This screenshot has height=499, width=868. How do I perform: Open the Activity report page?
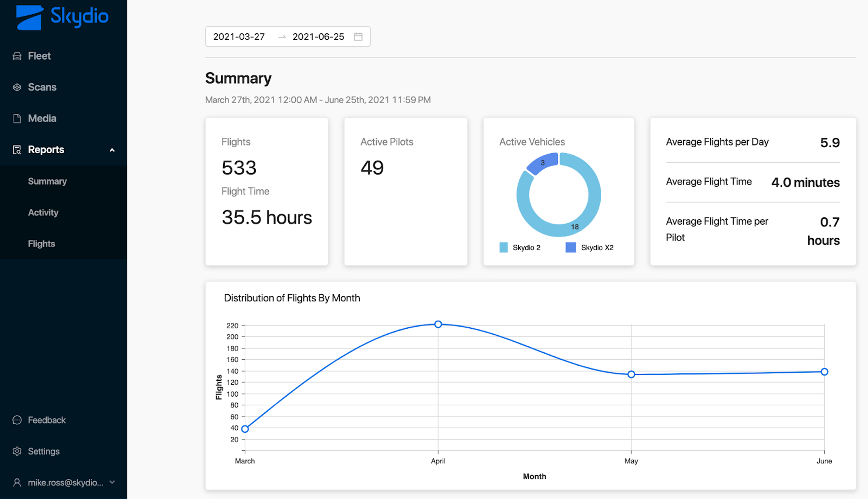point(43,213)
